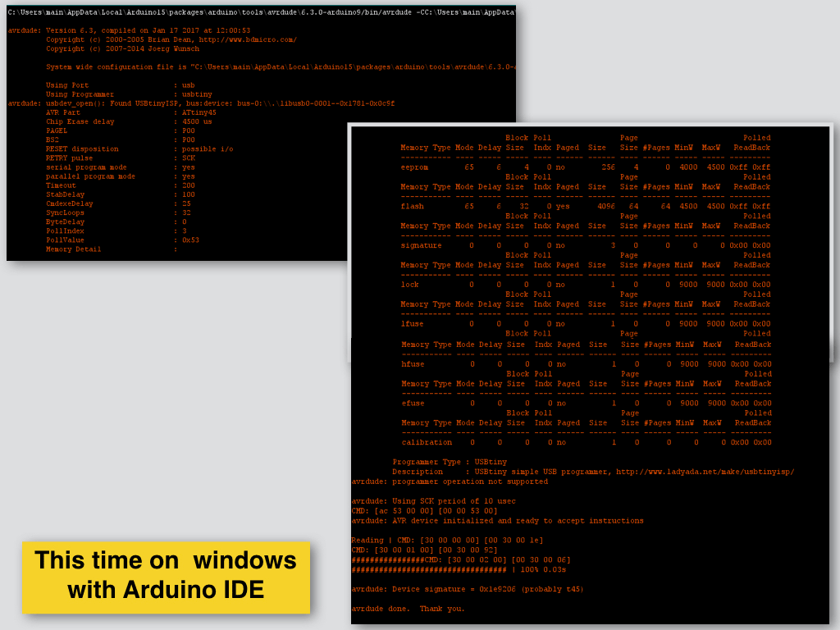Image resolution: width=840 pixels, height=630 pixels.
Task: Select the 'Reading | CMD: [30 00 00 00]' line
Action: [447, 540]
